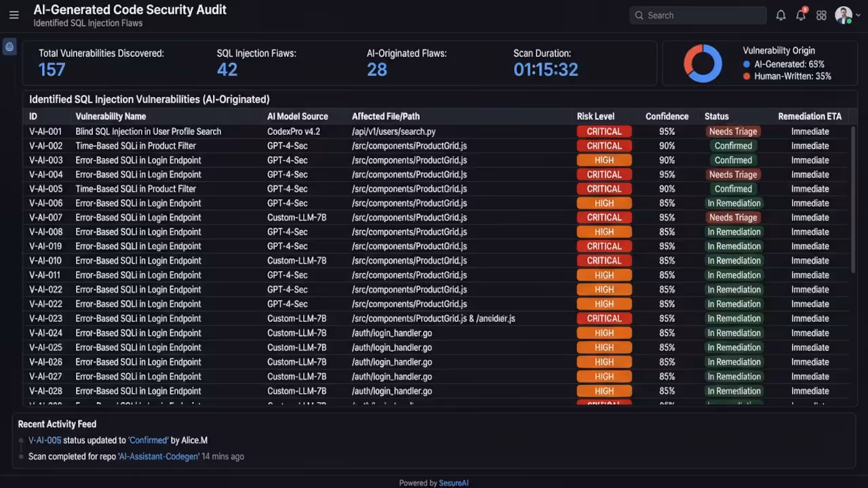Click 'Blind SQL Injection in User Profile Search'
This screenshot has width=868, height=488.
(148, 131)
